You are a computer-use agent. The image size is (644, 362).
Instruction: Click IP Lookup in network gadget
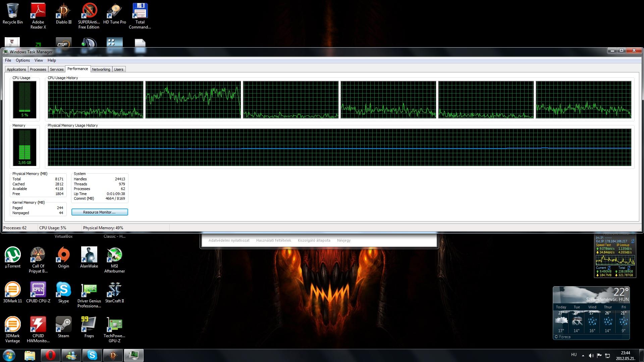[x=623, y=245]
